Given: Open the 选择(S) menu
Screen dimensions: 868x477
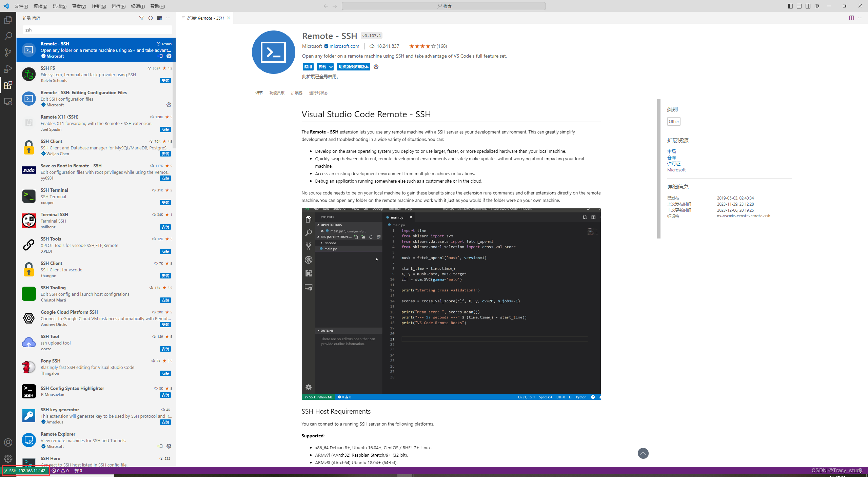Looking at the screenshot, I should pos(60,6).
